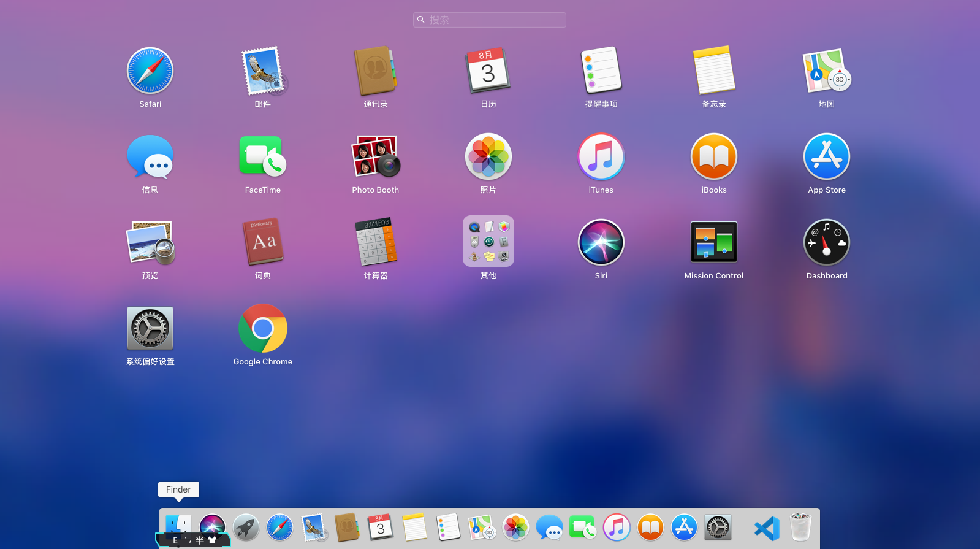
Task: Launch 提醒事项 reminders app in Launchpad
Action: click(601, 71)
